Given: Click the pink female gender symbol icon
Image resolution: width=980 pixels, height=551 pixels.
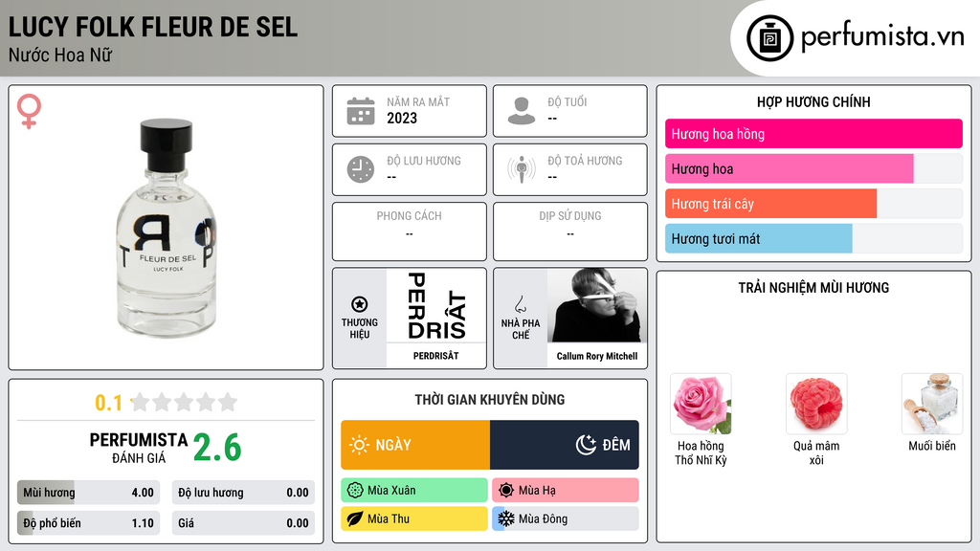Looking at the screenshot, I should pyautogui.click(x=29, y=111).
